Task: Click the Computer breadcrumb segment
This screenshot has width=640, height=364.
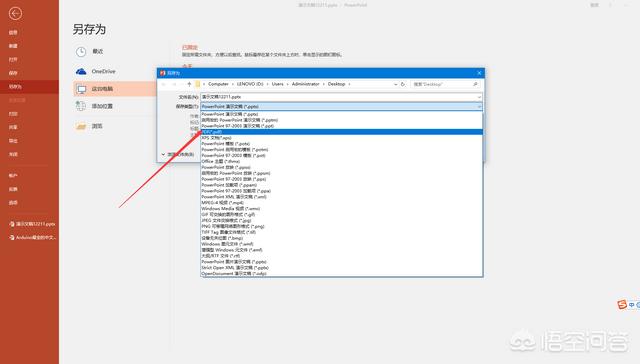Action: coord(218,84)
